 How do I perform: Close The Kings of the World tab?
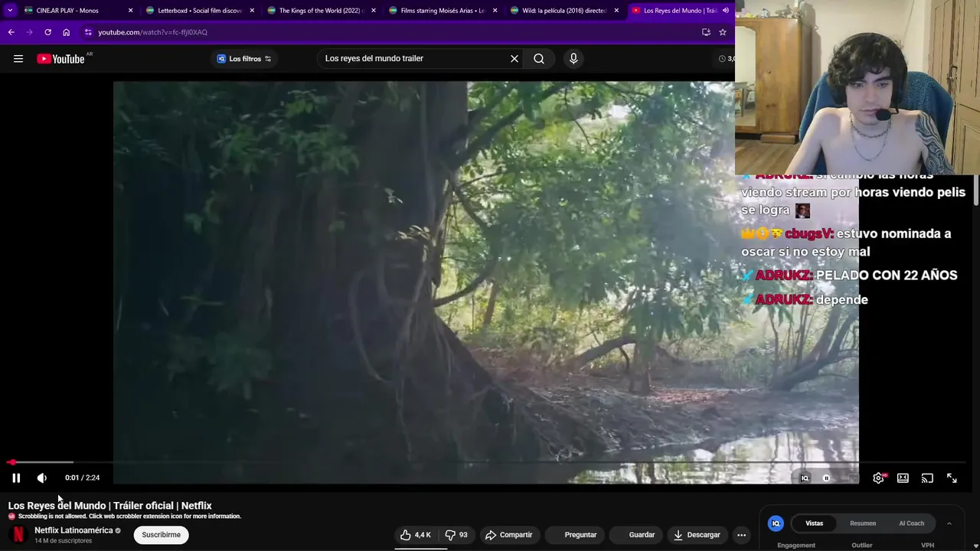(x=374, y=11)
